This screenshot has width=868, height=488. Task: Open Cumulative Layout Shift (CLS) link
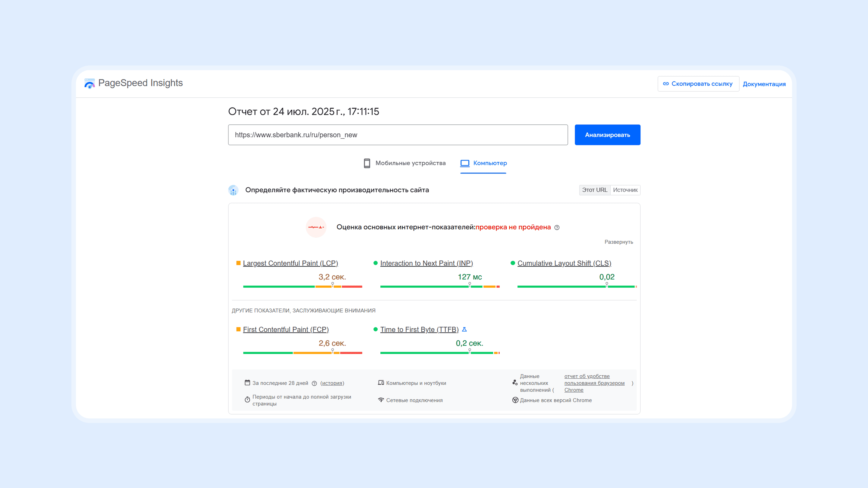565,263
